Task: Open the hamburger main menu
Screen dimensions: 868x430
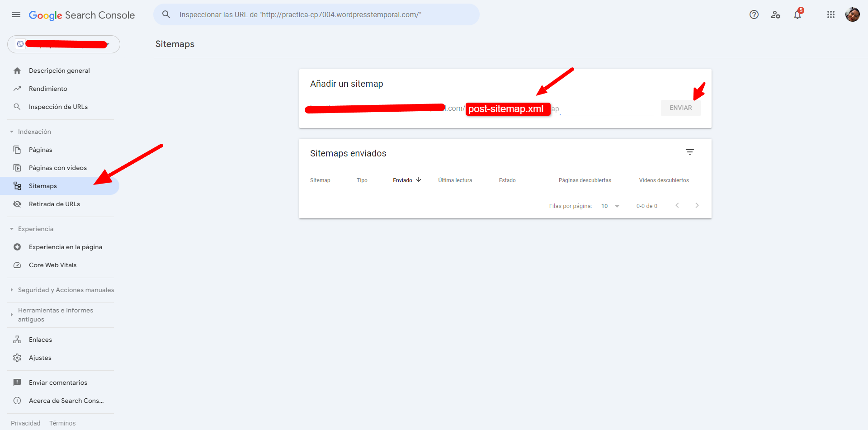Action: [x=16, y=14]
